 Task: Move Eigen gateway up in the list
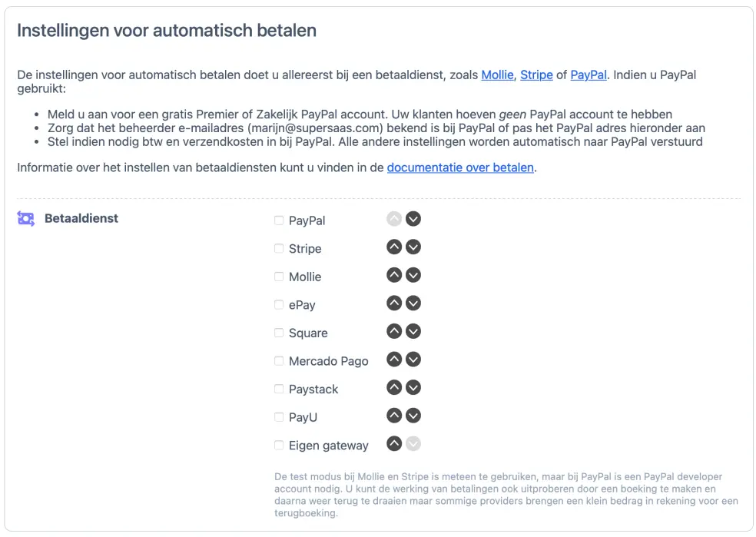tap(393, 443)
